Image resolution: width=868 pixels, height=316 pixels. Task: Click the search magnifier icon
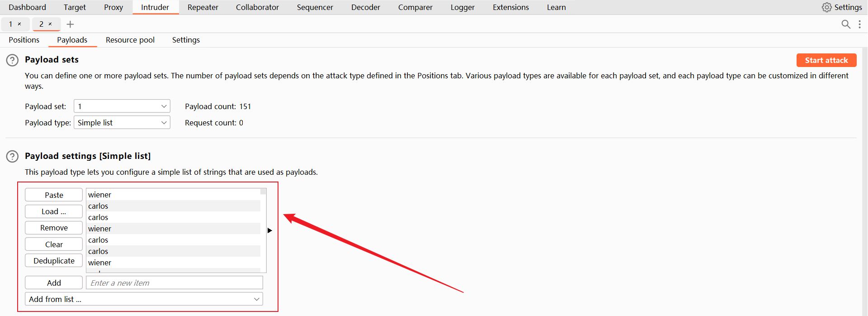click(846, 24)
